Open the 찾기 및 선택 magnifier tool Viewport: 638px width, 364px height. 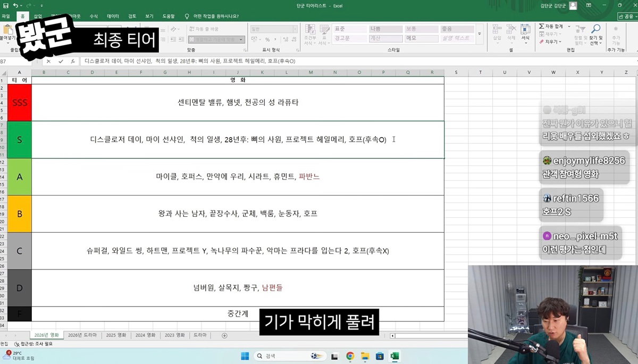point(596,29)
